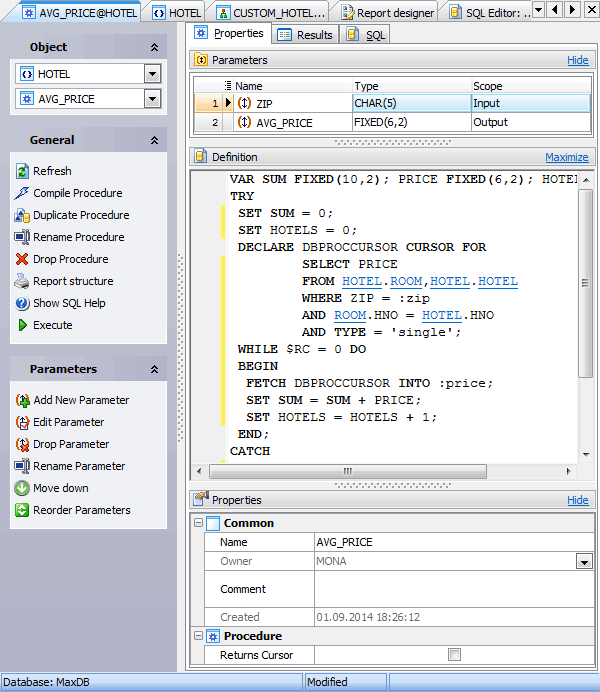Enable the Returns Cursor checkbox
The height and width of the screenshot is (692, 600).
click(454, 655)
